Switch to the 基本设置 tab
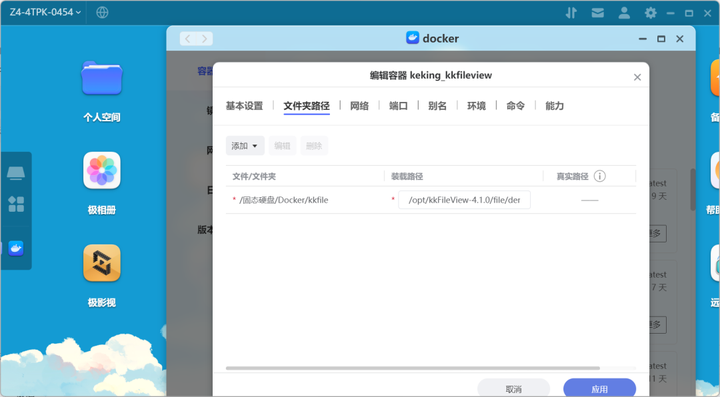The image size is (720, 397). point(244,106)
